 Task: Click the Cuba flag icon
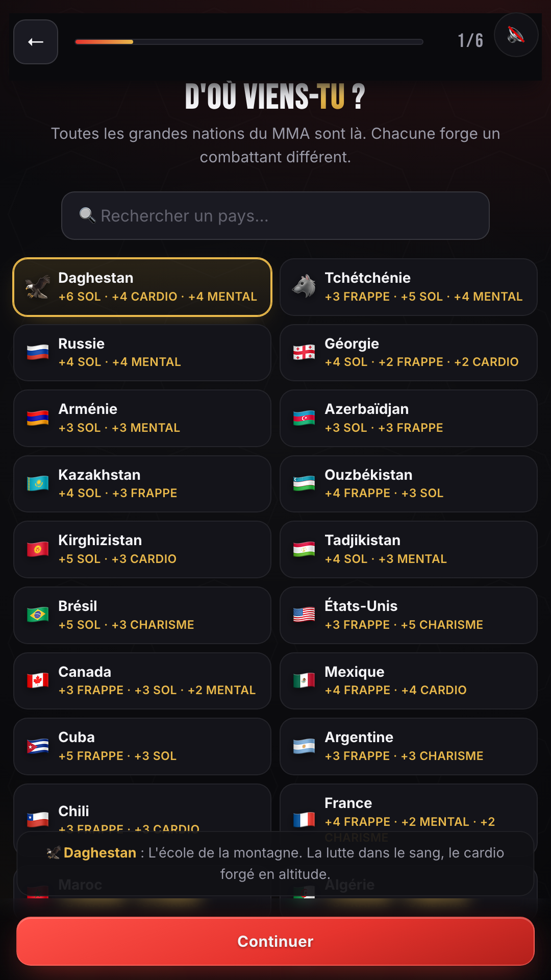click(x=38, y=746)
